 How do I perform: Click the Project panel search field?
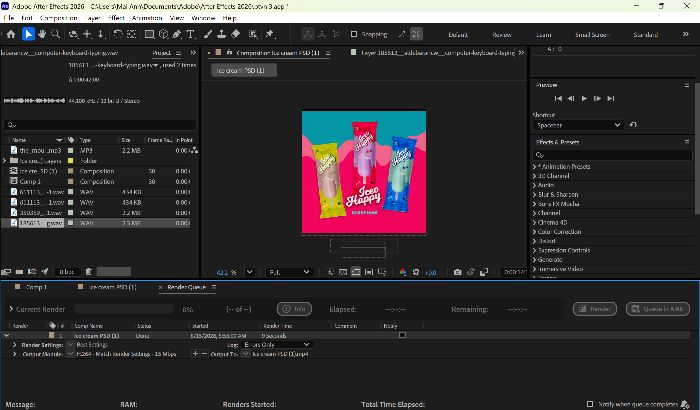tap(100, 125)
